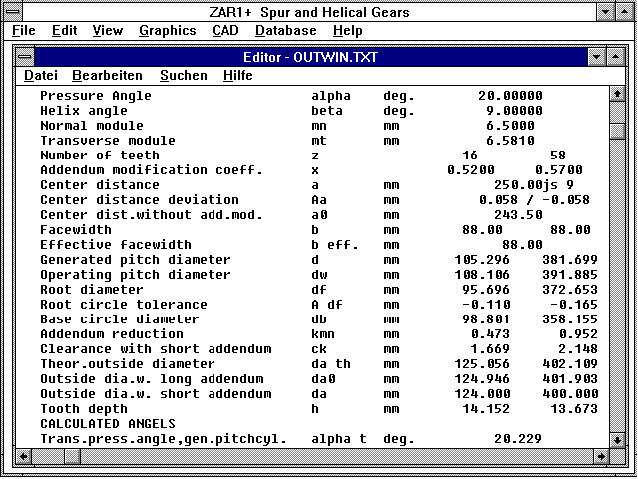This screenshot has height=479, width=638.
Task: Place cursor on the Helix angle line
Action: coord(84,111)
